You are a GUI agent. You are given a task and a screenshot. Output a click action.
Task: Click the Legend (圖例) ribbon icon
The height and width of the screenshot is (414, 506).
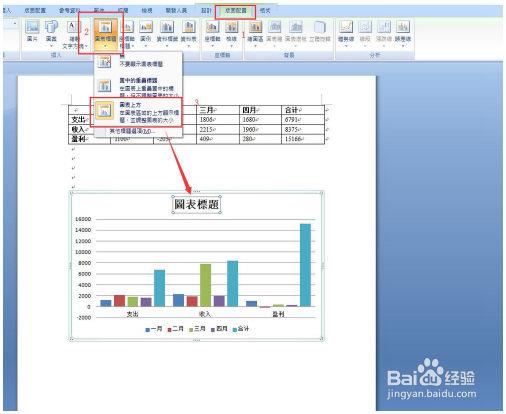[146, 32]
